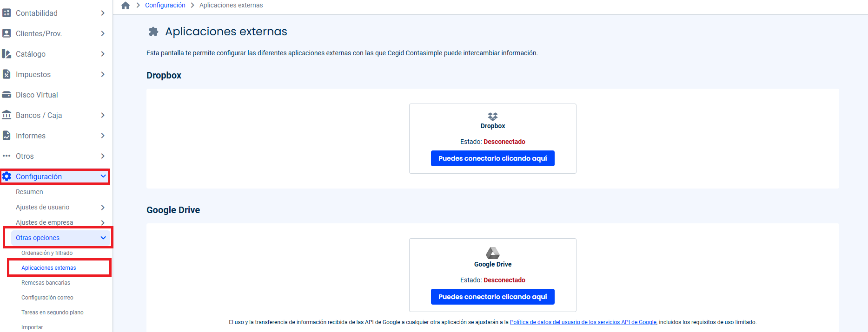Image resolution: width=868 pixels, height=332 pixels.
Task: Open Ajustes de usuario submenu item
Action: coord(42,207)
